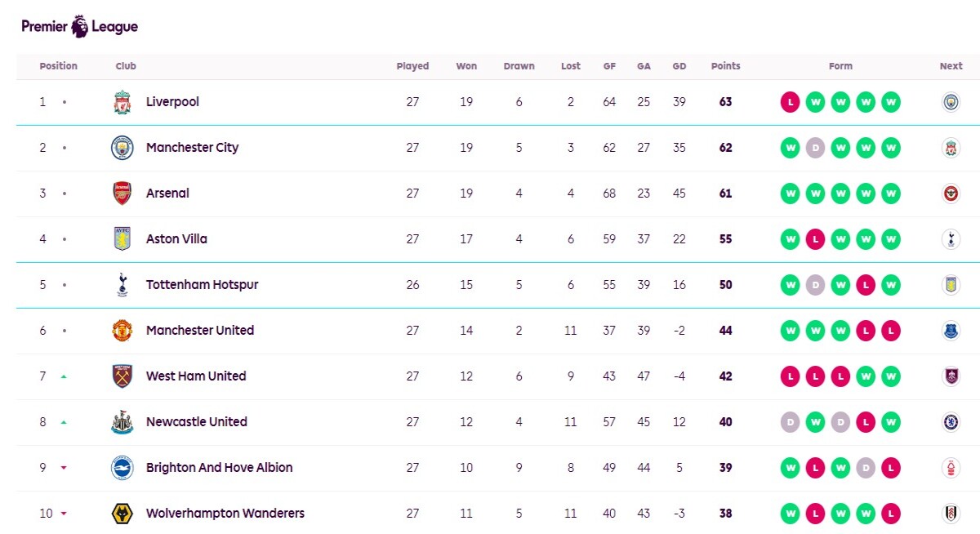980x534 pixels.
Task: Click Liverpool's red L form result
Action: pos(790,102)
